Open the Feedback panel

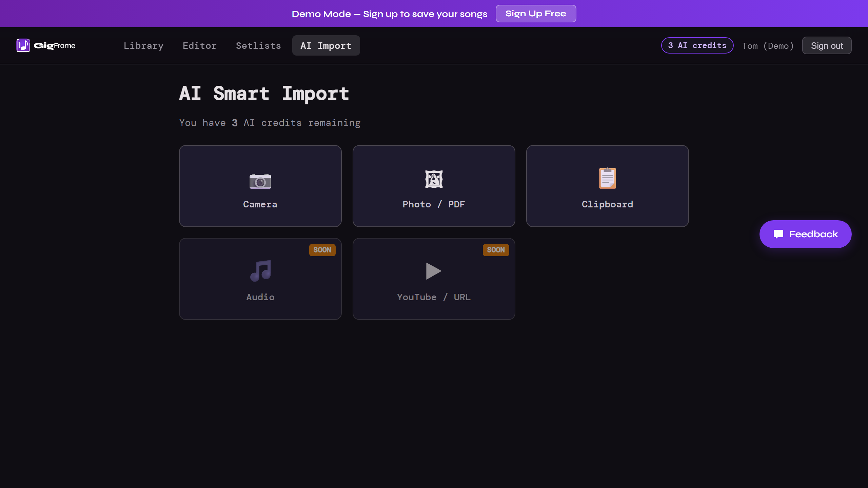[x=805, y=234]
